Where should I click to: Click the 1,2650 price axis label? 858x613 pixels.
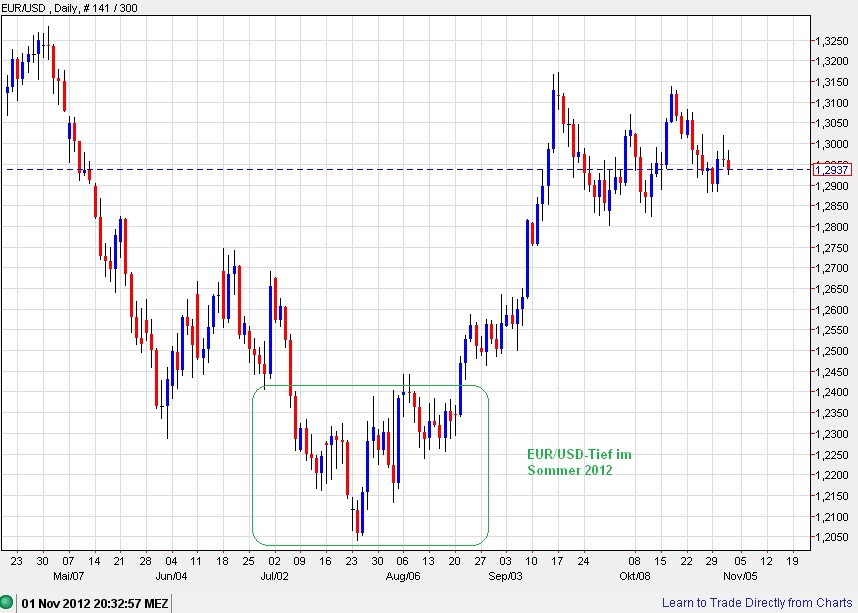pos(832,289)
